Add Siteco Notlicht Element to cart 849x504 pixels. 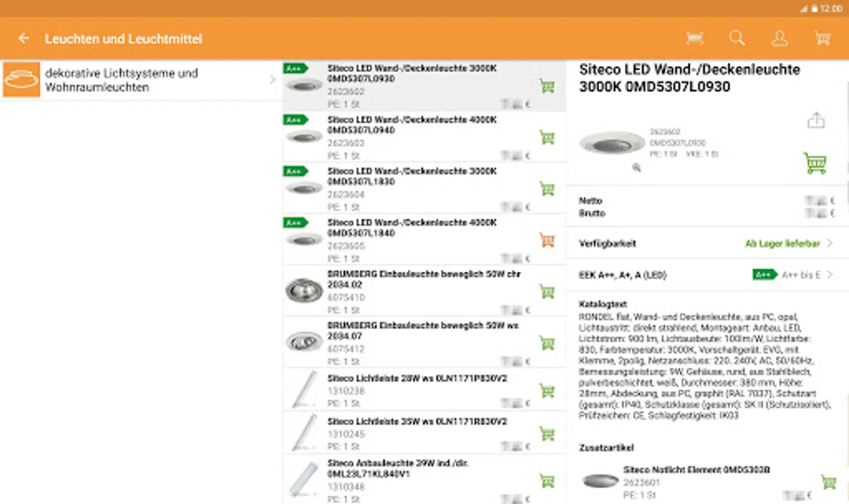(828, 482)
